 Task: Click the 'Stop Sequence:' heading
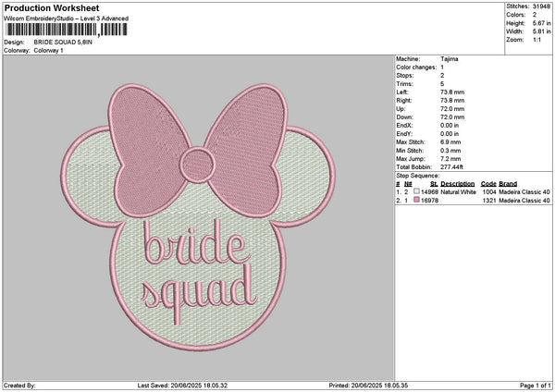(x=418, y=176)
